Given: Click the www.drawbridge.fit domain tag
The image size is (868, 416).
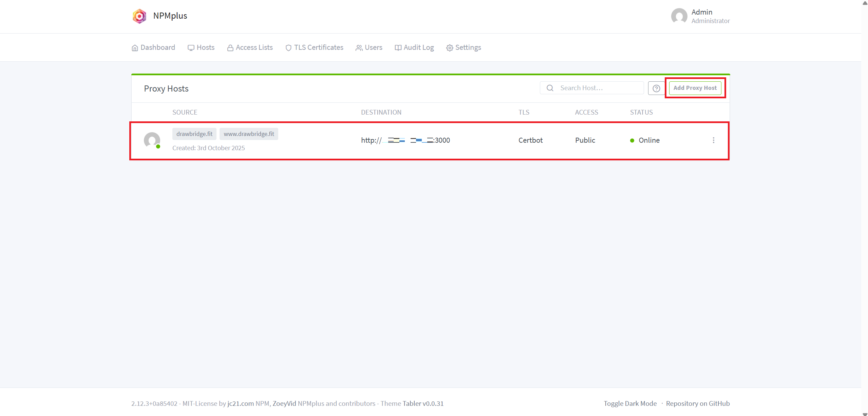Looking at the screenshot, I should 249,134.
